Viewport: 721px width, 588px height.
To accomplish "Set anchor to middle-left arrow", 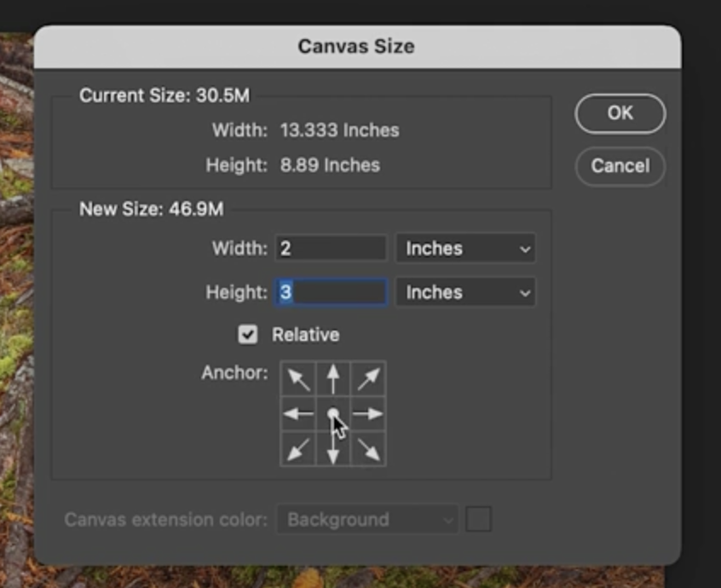I will tap(298, 414).
